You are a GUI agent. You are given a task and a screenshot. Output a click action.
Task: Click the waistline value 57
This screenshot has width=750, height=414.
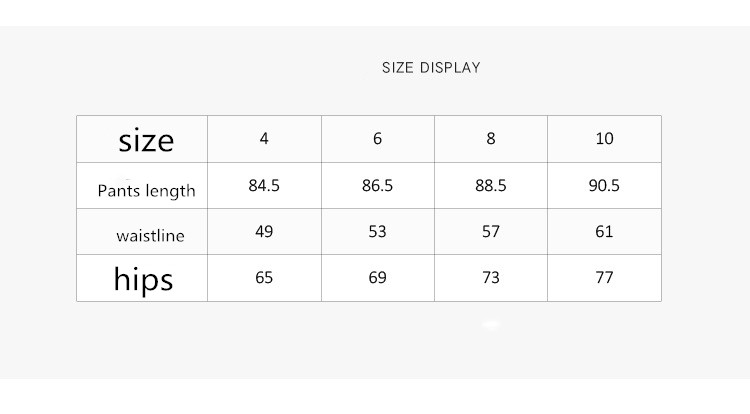click(491, 232)
